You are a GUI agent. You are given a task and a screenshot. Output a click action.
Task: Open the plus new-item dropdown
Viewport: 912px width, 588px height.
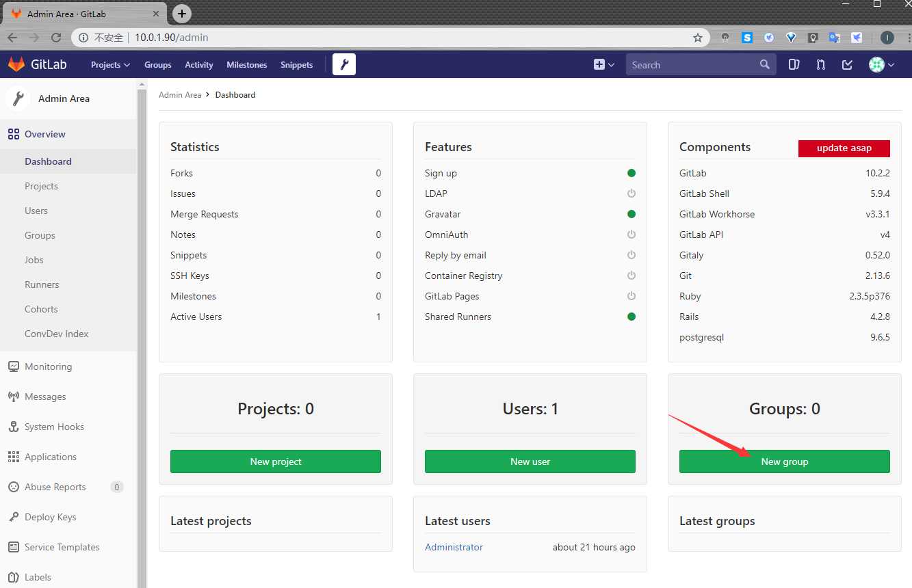click(604, 65)
